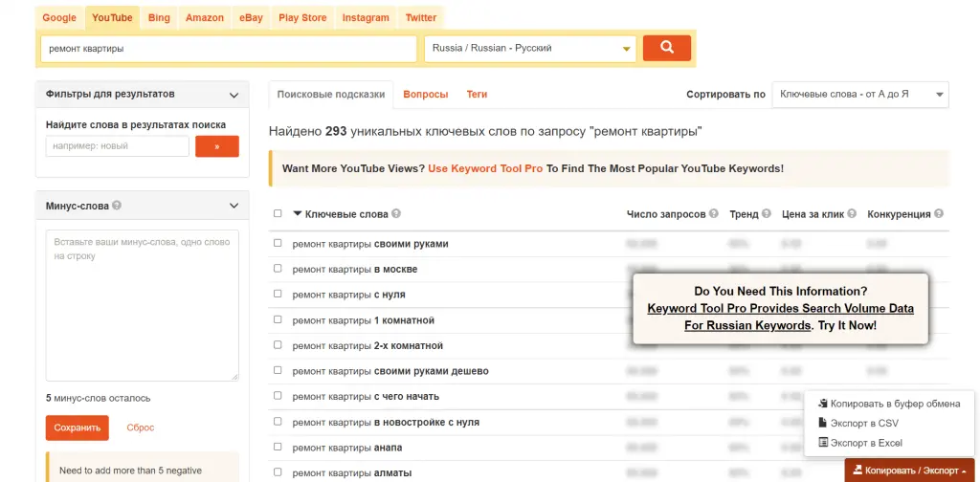Check the row 'ремонт квартиры алматы'

pos(278,472)
